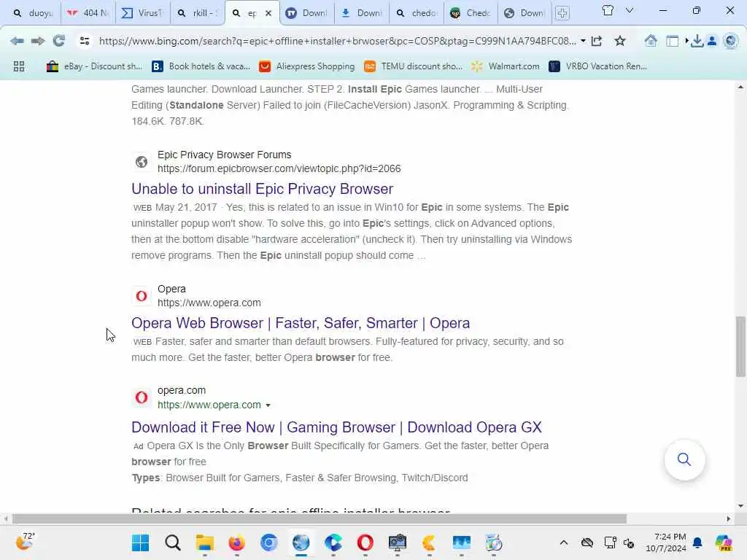747x560 pixels.
Task: Click the globe menu icon at toolbar end
Action: coord(730,42)
